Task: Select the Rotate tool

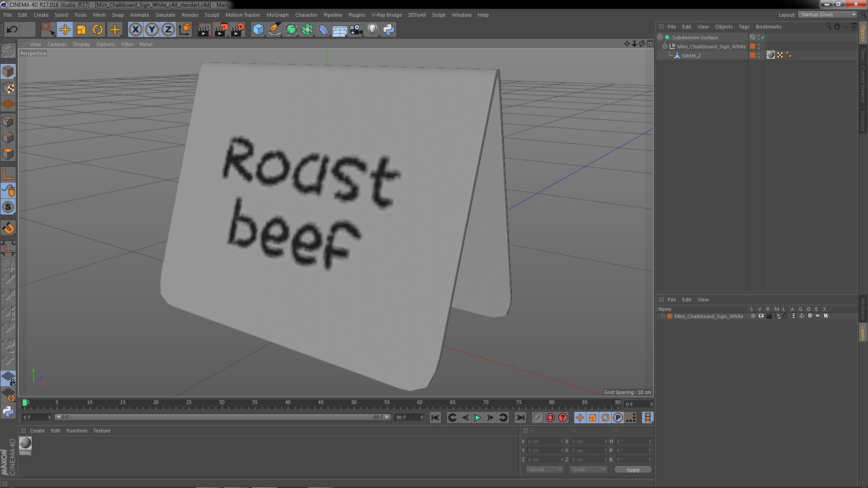Action: [98, 30]
